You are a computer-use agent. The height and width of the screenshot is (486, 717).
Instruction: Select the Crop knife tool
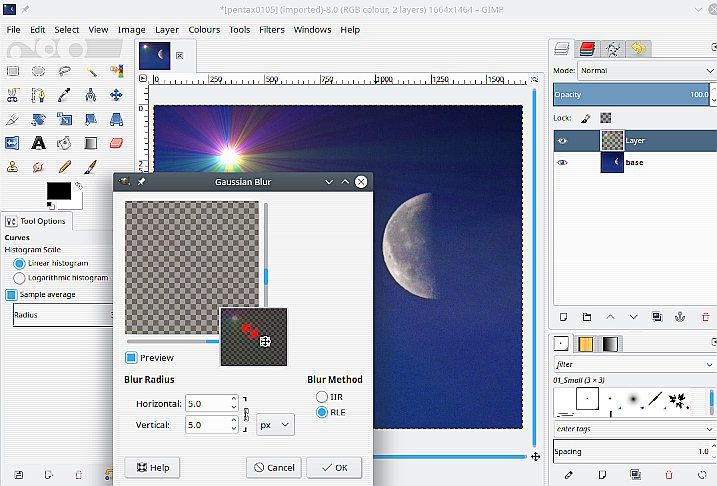click(x=13, y=119)
